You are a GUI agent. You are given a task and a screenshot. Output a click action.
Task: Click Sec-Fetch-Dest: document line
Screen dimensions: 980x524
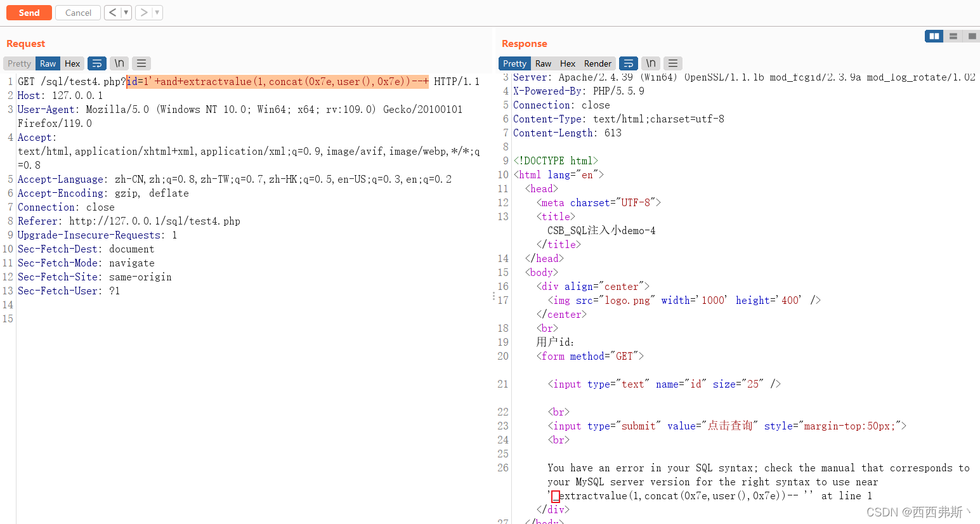tap(86, 249)
